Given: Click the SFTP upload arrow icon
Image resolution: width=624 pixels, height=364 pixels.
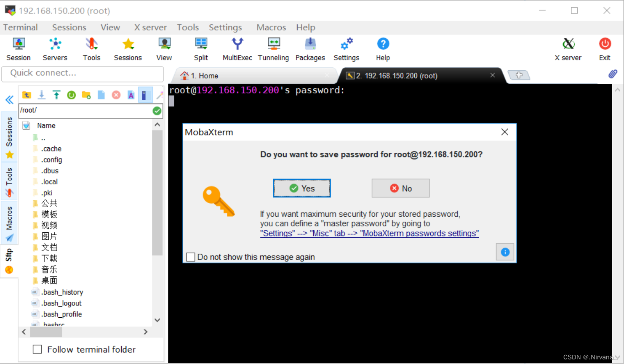Looking at the screenshot, I should (x=56, y=95).
